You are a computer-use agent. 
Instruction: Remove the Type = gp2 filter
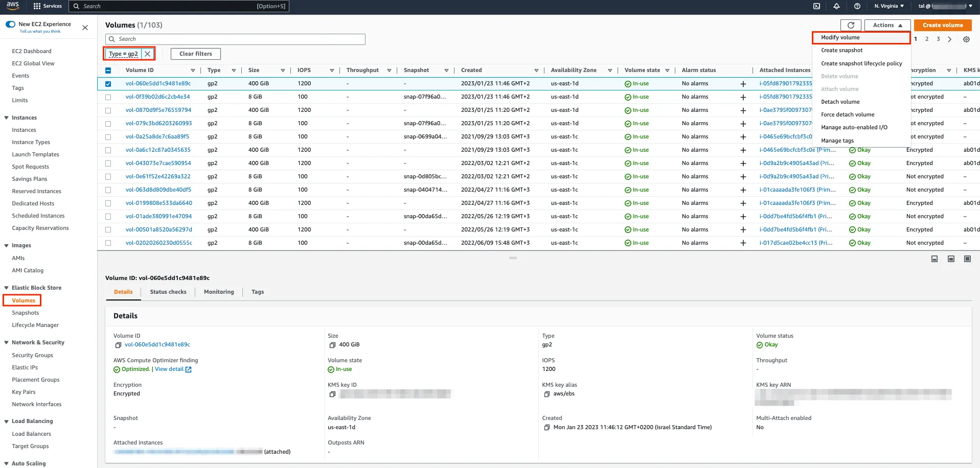(x=147, y=54)
